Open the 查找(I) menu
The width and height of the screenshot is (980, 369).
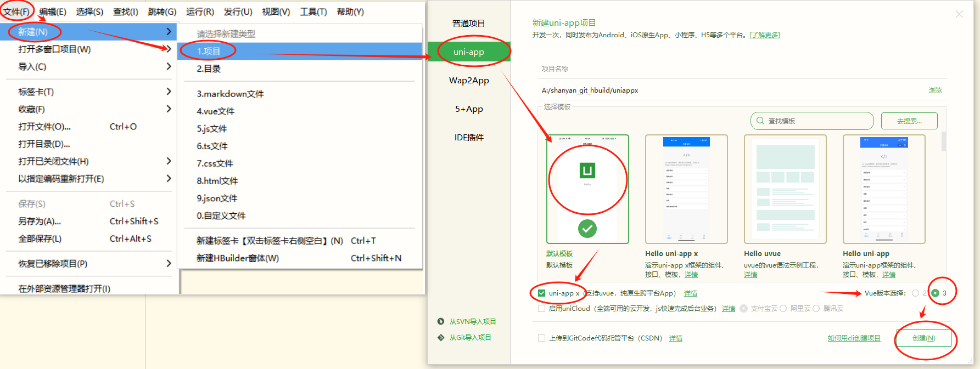pos(126,12)
